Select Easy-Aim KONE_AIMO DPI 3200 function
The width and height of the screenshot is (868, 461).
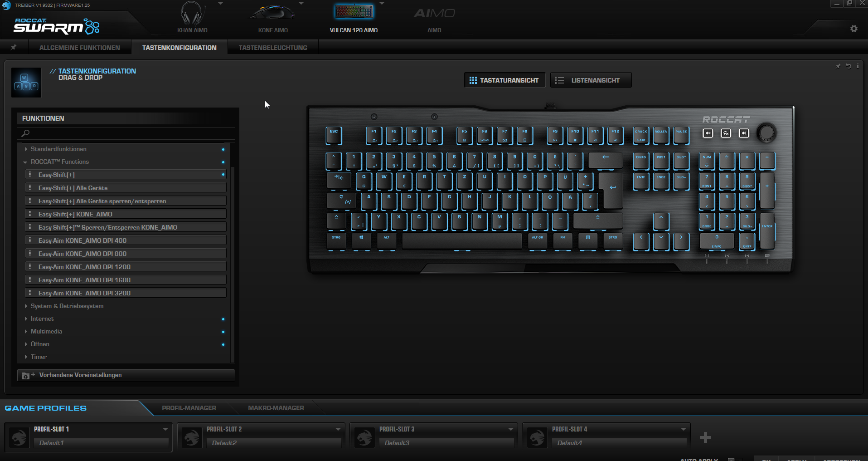click(126, 293)
